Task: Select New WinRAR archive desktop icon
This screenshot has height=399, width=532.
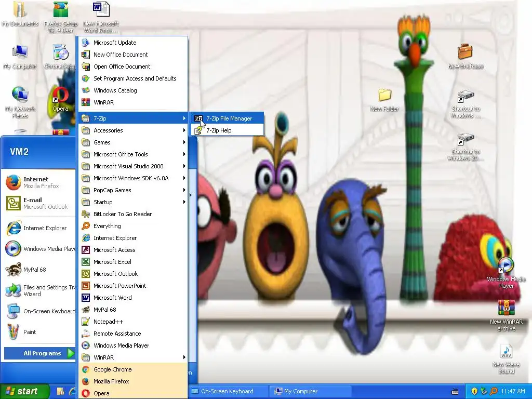Action: pyautogui.click(x=506, y=315)
